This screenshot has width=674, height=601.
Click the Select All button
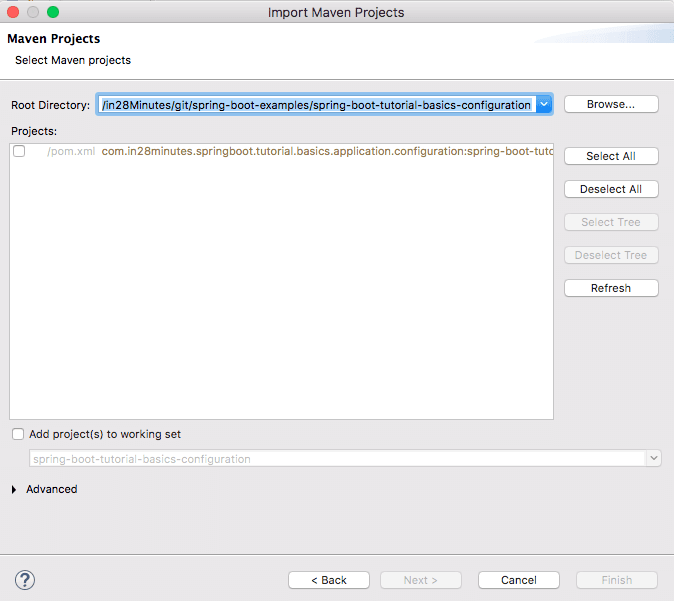(611, 156)
